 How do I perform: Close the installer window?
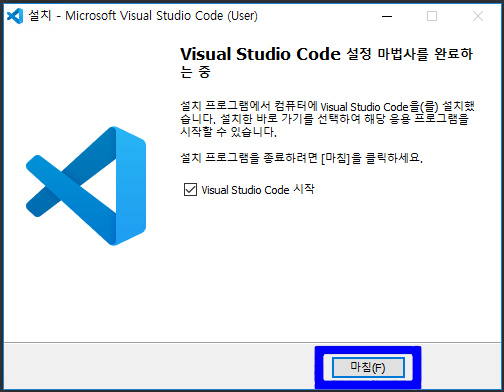coord(478,16)
